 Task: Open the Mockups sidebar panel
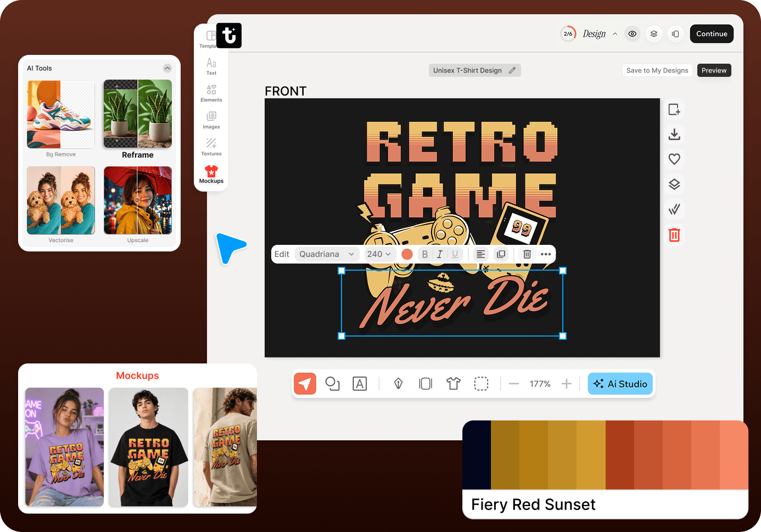(x=211, y=175)
